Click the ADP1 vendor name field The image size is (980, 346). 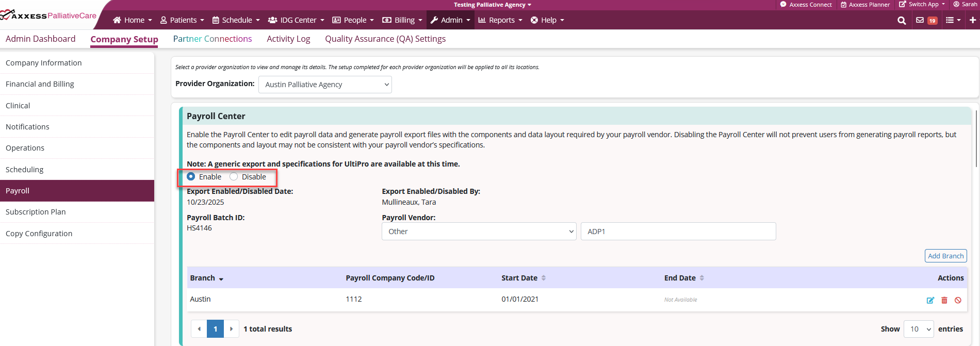[x=678, y=232]
